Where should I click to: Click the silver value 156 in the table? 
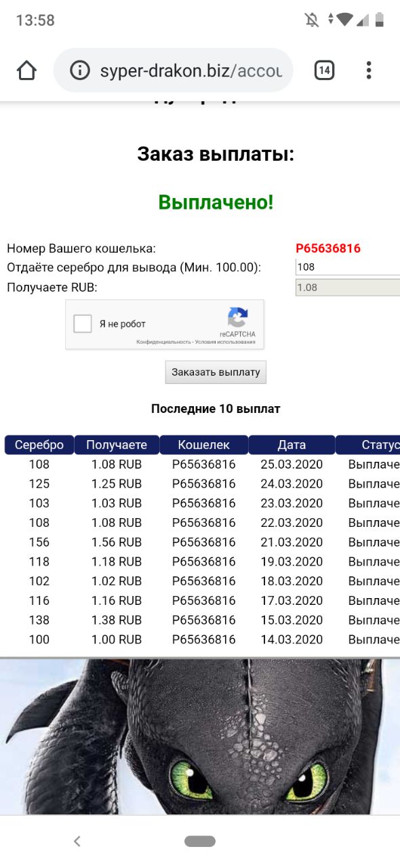click(x=39, y=542)
